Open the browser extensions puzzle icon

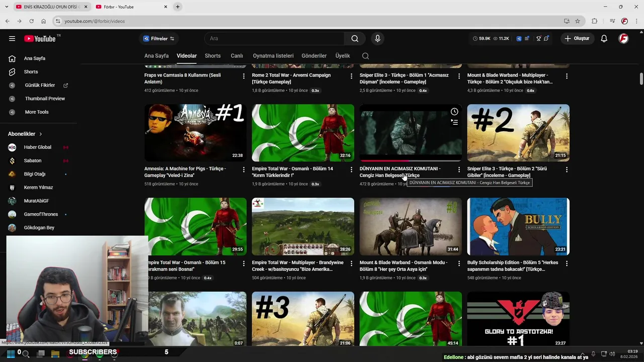click(x=594, y=21)
